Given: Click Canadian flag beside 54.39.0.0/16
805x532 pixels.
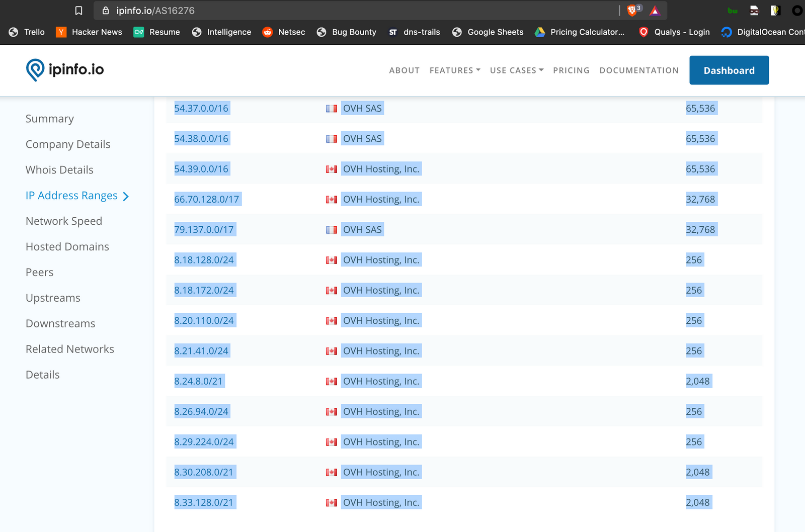Looking at the screenshot, I should click(332, 169).
